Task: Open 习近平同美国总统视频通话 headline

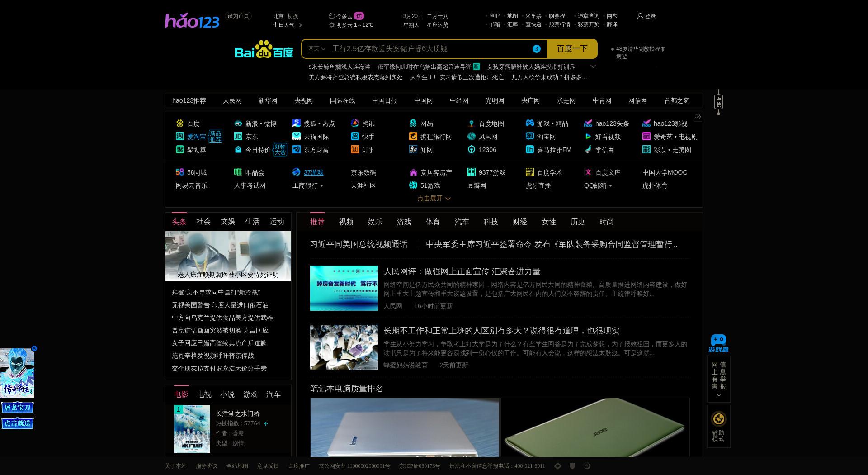Action: 359,244
